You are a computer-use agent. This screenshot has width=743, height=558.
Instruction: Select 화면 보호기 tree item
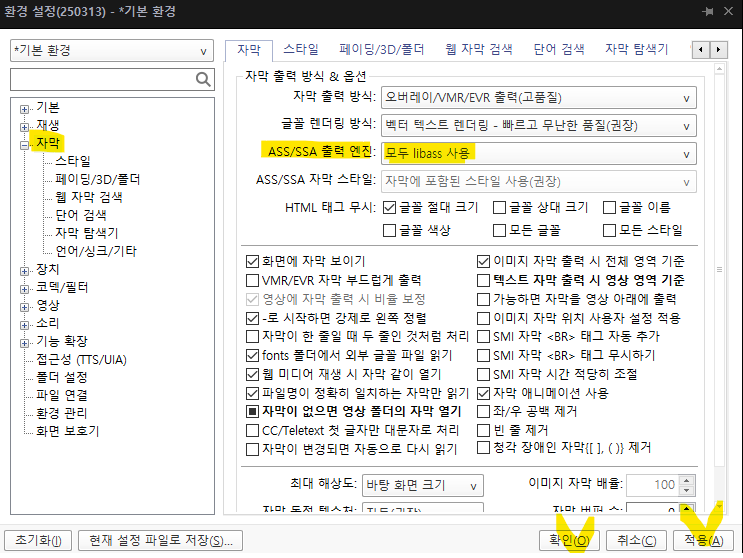[x=67, y=432]
